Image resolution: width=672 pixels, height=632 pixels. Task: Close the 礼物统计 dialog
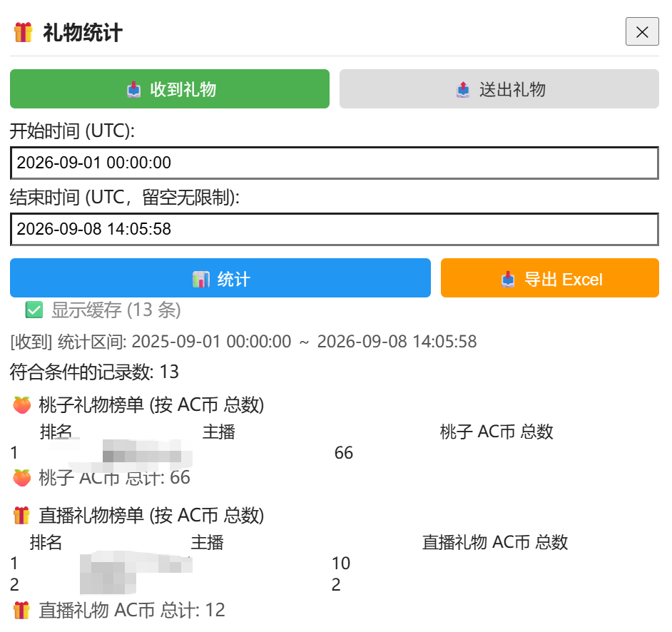[x=642, y=31]
